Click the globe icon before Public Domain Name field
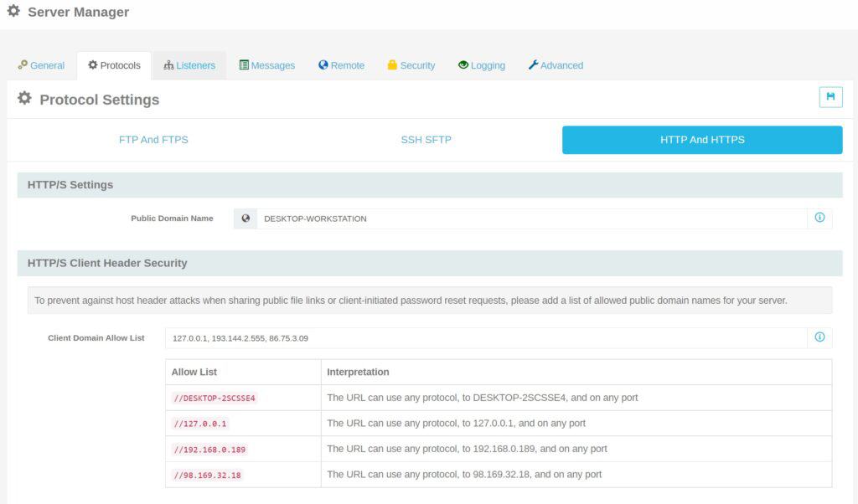Image resolution: width=858 pixels, height=504 pixels. [x=246, y=219]
